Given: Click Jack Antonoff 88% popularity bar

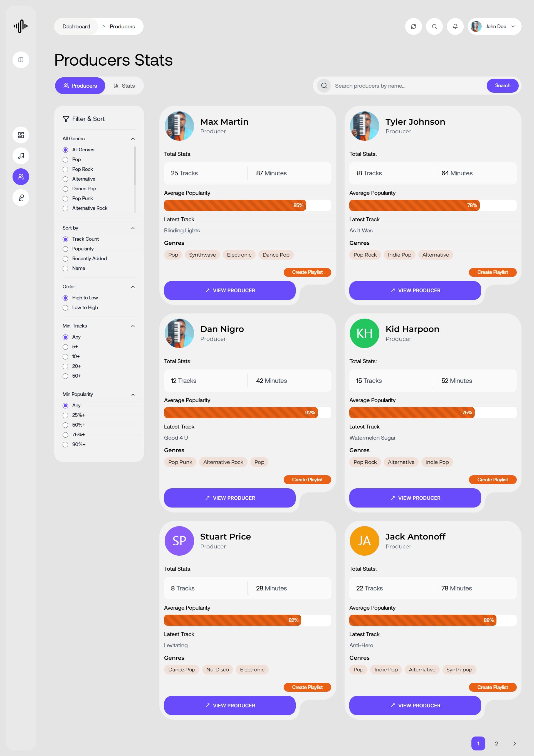Looking at the screenshot, I should [x=432, y=620].
